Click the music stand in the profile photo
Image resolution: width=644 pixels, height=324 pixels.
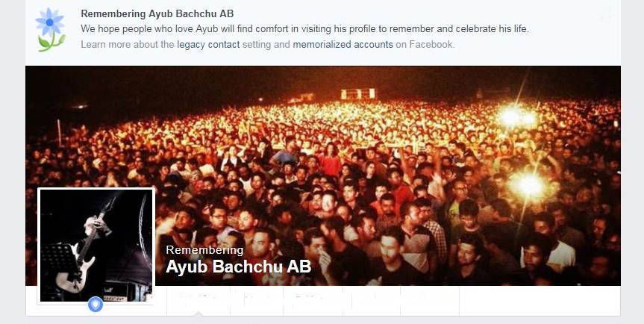click(x=57, y=258)
